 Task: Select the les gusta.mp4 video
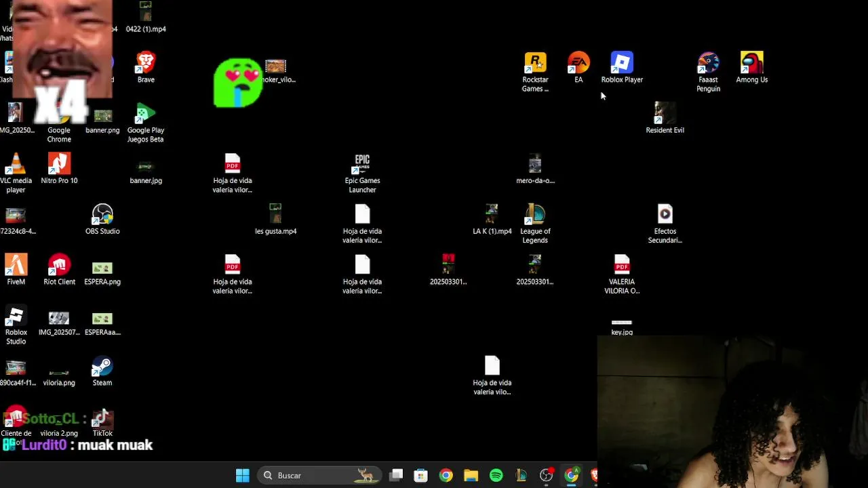275,220
